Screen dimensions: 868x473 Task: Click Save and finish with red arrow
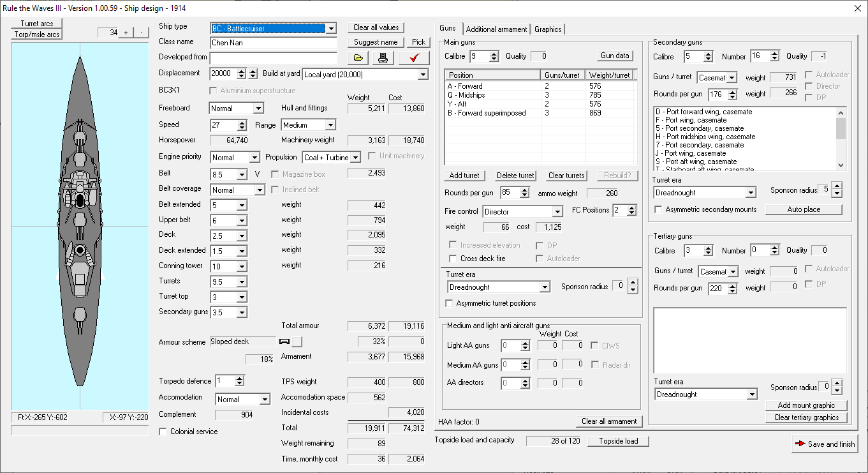pos(825,444)
